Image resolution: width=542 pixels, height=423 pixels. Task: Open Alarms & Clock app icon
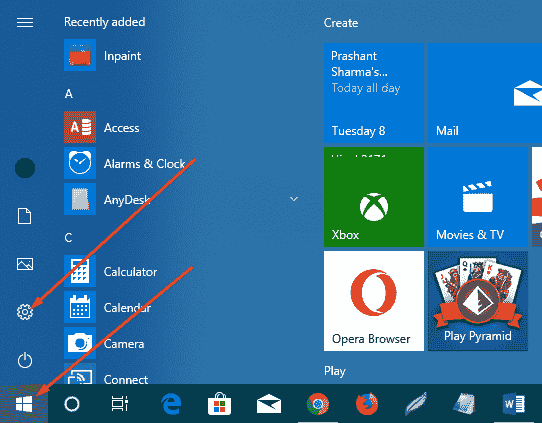(x=80, y=163)
